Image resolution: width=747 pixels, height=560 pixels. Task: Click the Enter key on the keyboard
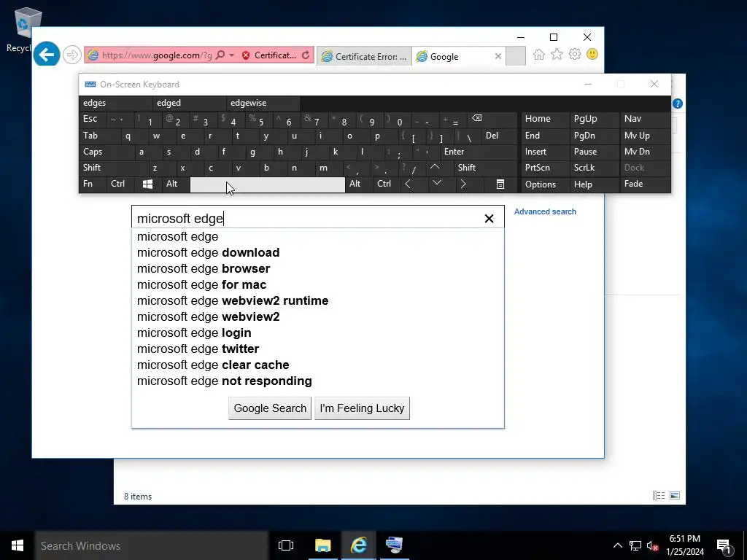(479, 152)
